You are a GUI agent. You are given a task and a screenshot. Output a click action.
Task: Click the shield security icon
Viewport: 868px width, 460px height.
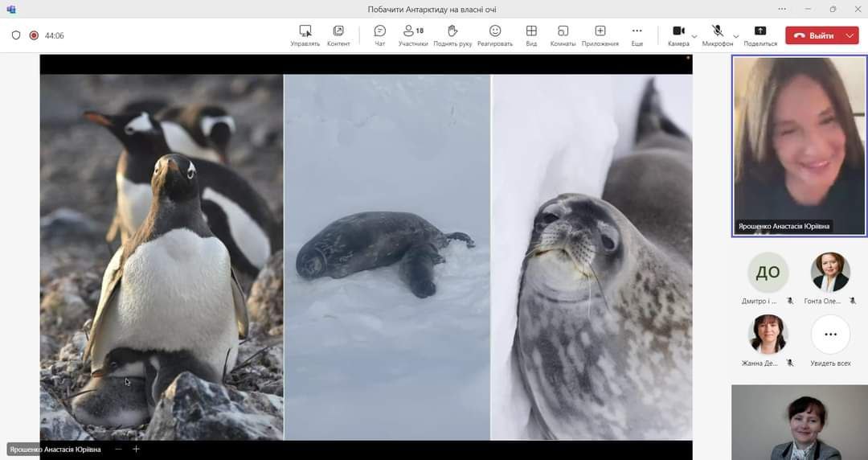click(x=16, y=35)
